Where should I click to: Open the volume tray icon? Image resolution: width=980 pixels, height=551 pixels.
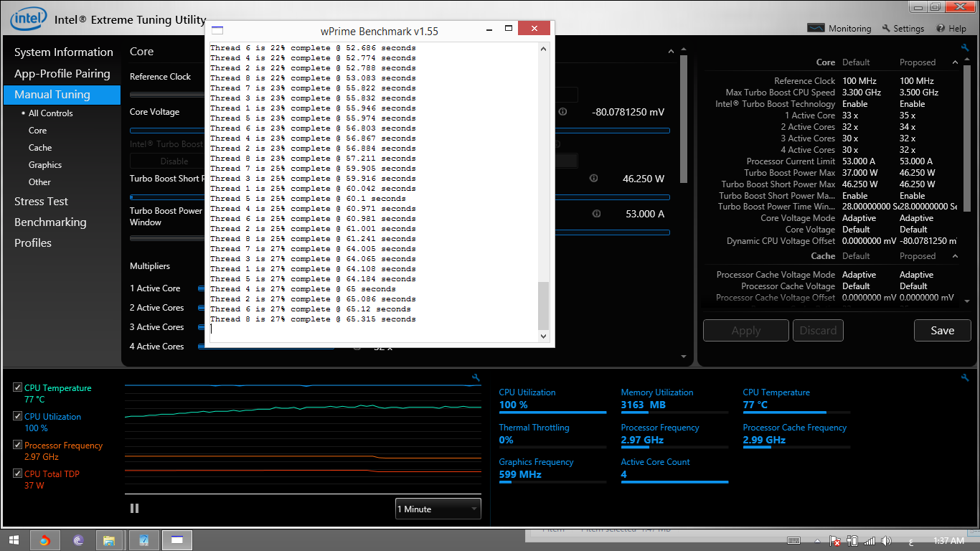[887, 541]
